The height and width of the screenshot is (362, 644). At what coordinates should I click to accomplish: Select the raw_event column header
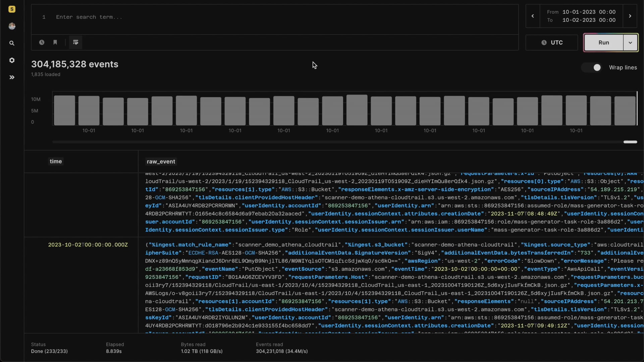coord(161,162)
